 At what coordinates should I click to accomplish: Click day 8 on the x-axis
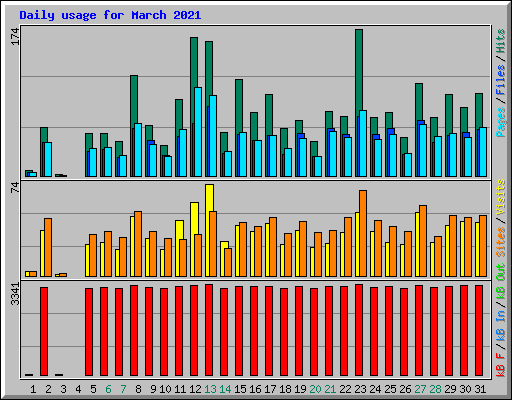coord(138,389)
